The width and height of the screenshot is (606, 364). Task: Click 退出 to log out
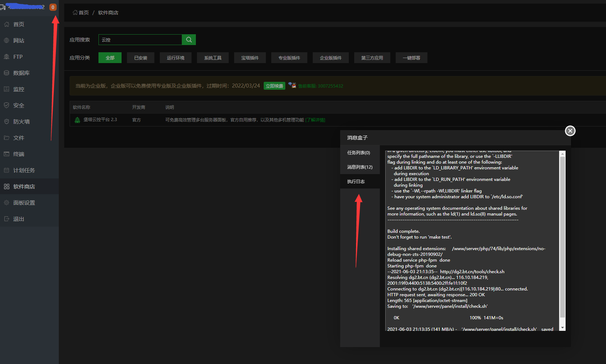pos(29,219)
